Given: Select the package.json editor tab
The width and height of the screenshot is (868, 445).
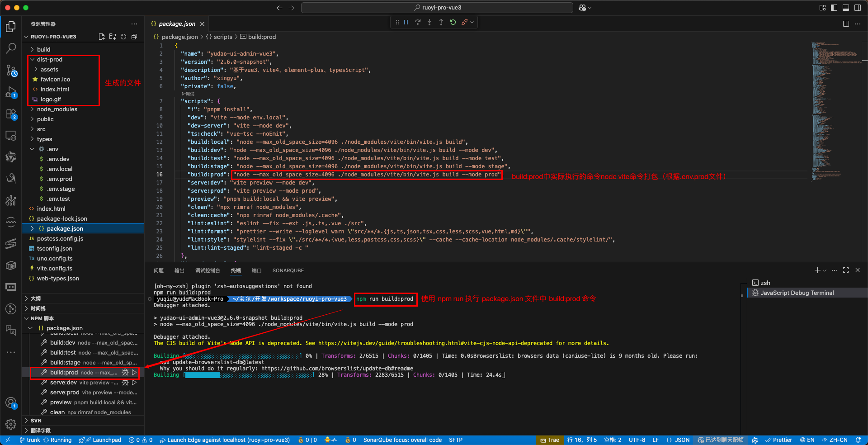Looking at the screenshot, I should point(177,24).
